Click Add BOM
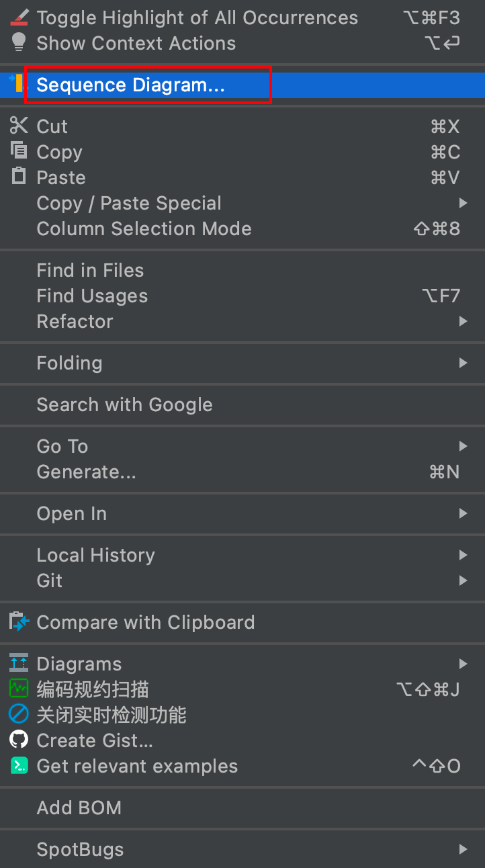Image resolution: width=485 pixels, height=868 pixels. pyautogui.click(x=79, y=808)
